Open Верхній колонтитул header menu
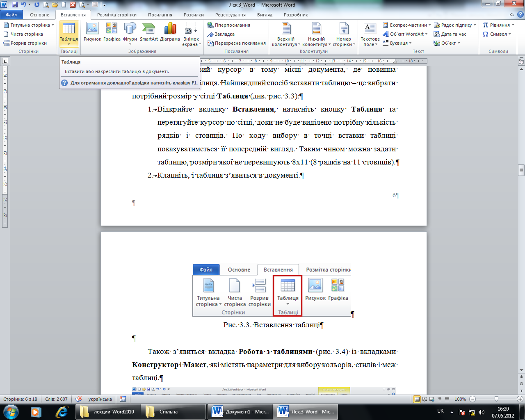Viewport: 525px width, 420px height. click(x=286, y=34)
